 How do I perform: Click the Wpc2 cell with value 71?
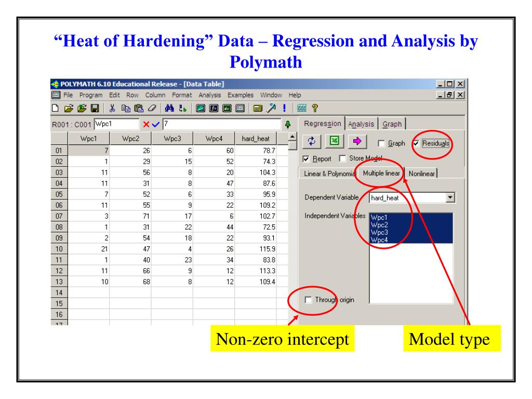point(130,216)
